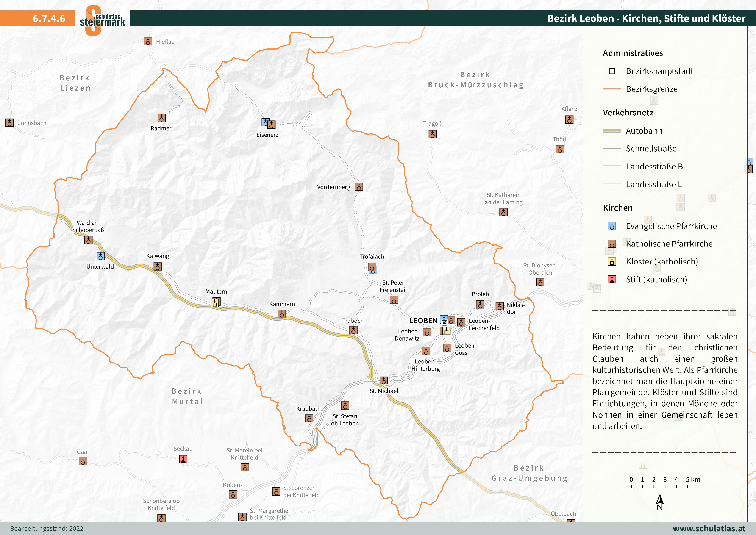The height and width of the screenshot is (535, 756).
Task: Click the Schulatlas Steiermark logo
Action: (102, 20)
